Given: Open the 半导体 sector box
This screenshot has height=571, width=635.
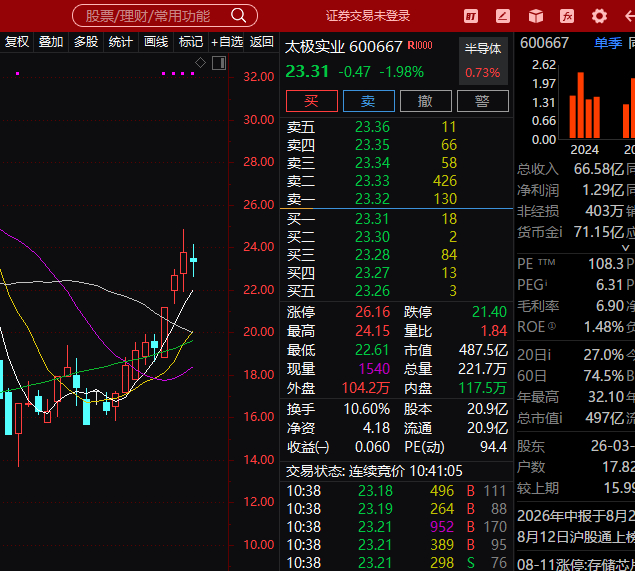Looking at the screenshot, I should [483, 61].
